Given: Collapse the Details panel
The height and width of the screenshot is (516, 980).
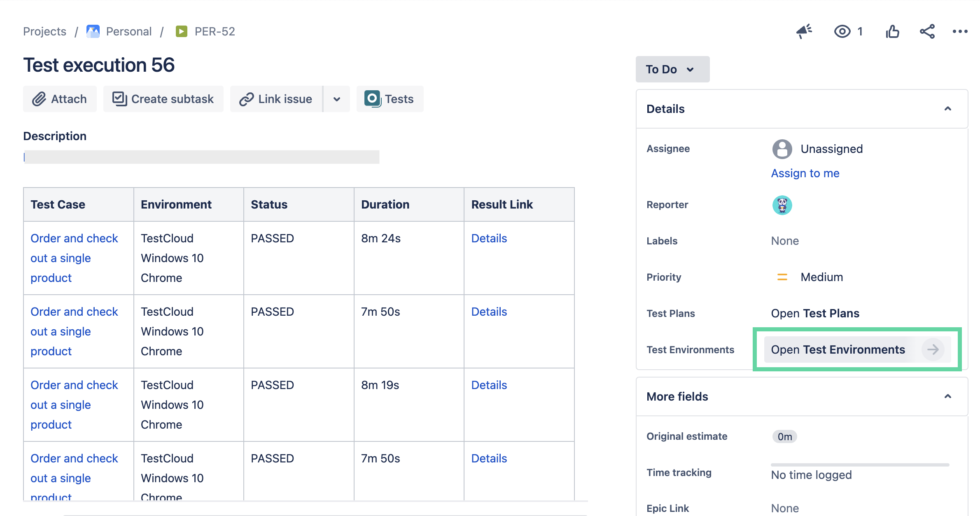Looking at the screenshot, I should (947, 109).
